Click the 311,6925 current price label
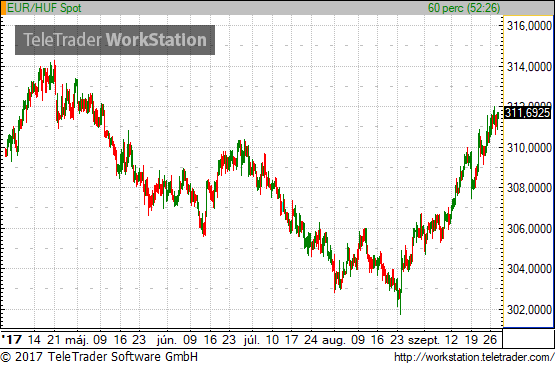Viewport: 555px width, 366px height. (x=528, y=113)
